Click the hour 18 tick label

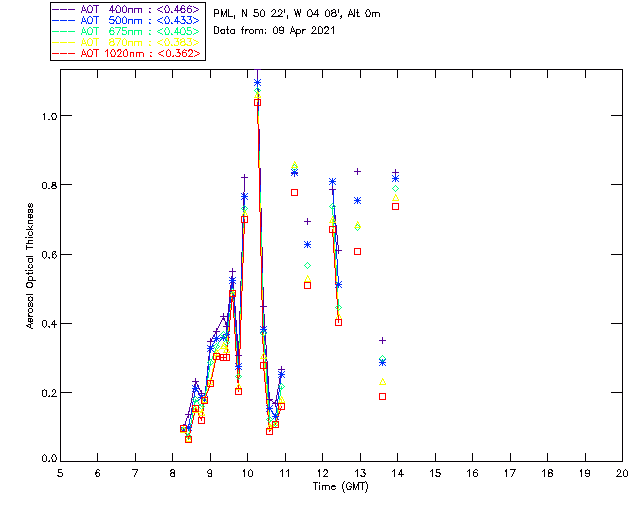coord(547,473)
